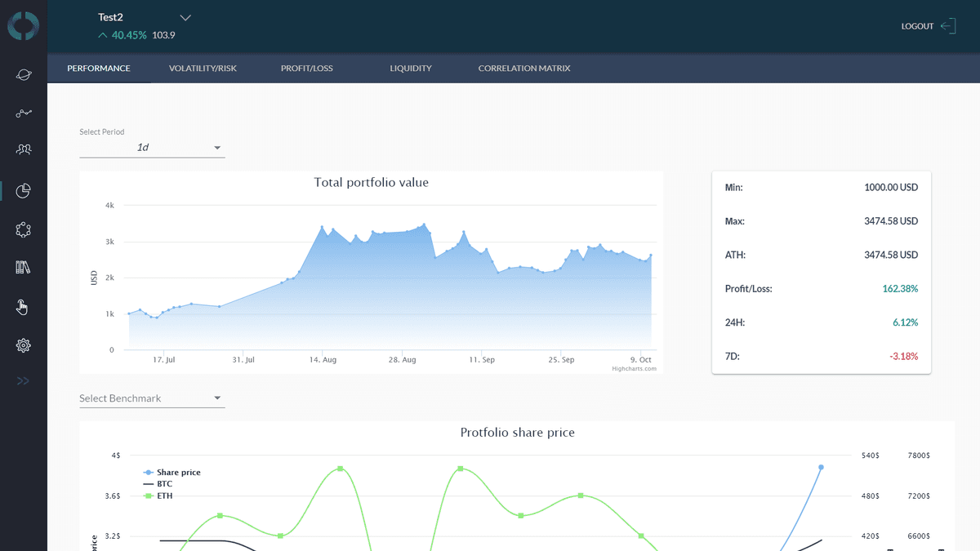Viewport: 980px width, 551px height.
Task: Select the pointing hand icon in sidebar
Action: click(24, 307)
